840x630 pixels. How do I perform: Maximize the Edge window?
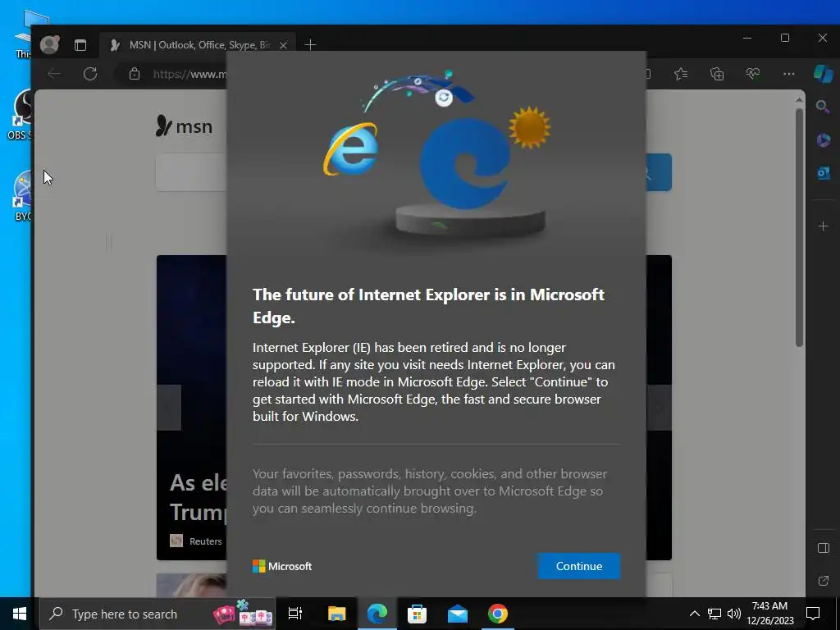pos(785,38)
